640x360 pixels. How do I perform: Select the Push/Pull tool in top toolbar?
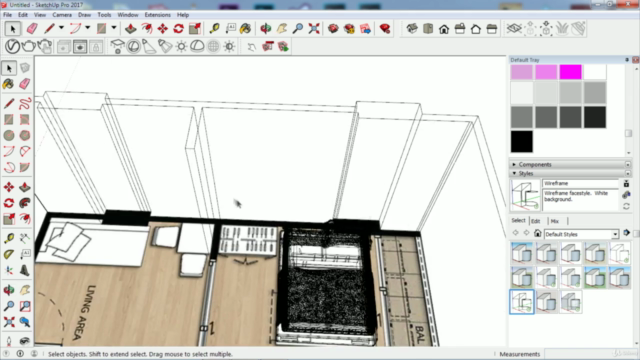click(x=131, y=29)
